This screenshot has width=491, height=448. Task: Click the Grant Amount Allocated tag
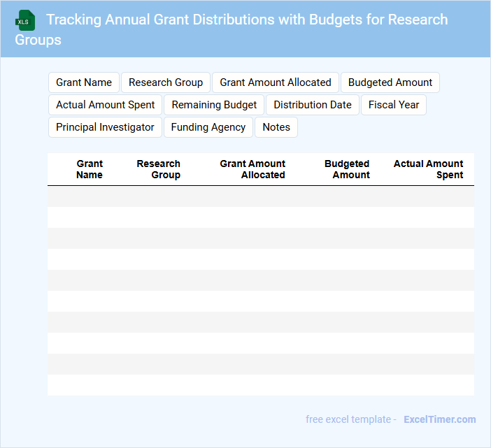(276, 82)
